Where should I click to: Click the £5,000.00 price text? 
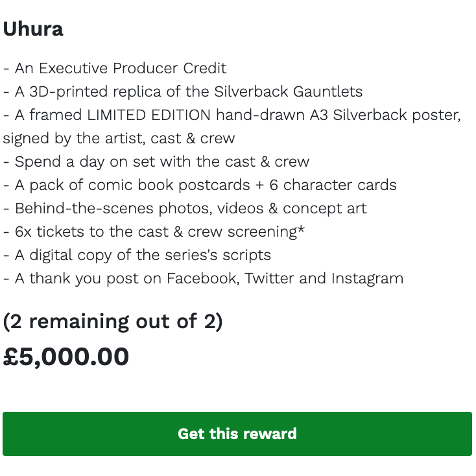[66, 357]
